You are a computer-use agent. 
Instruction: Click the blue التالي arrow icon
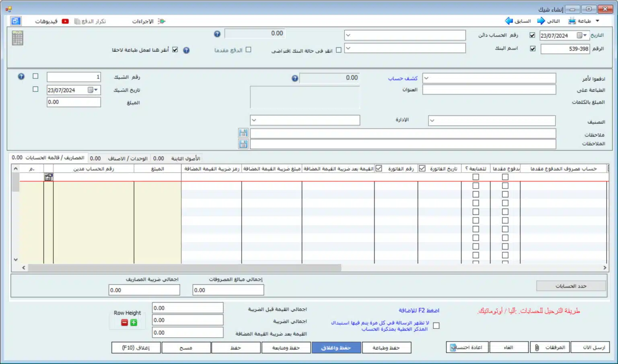pos(541,21)
